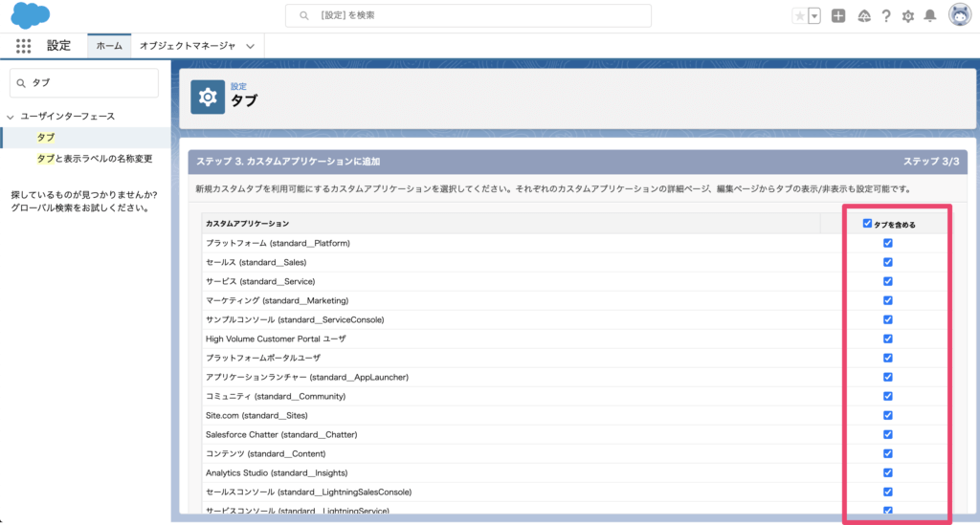Uncheck プラットフォーム (standard__Platform) checkbox
980x525 pixels.
[x=887, y=243]
